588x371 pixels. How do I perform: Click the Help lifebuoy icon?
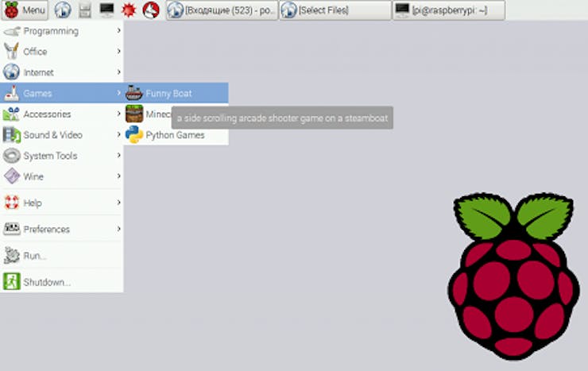pos(12,203)
